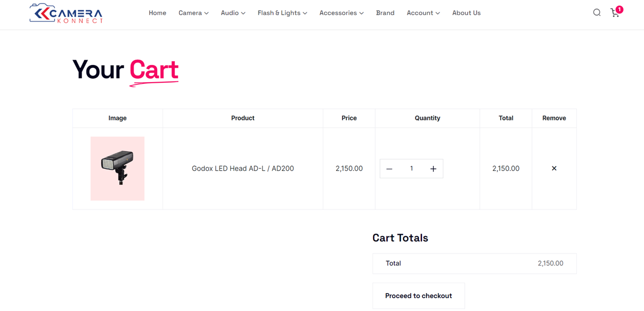Expand the Camera dropdown menu
Viewport: 644px width, 311px height.
(193, 13)
